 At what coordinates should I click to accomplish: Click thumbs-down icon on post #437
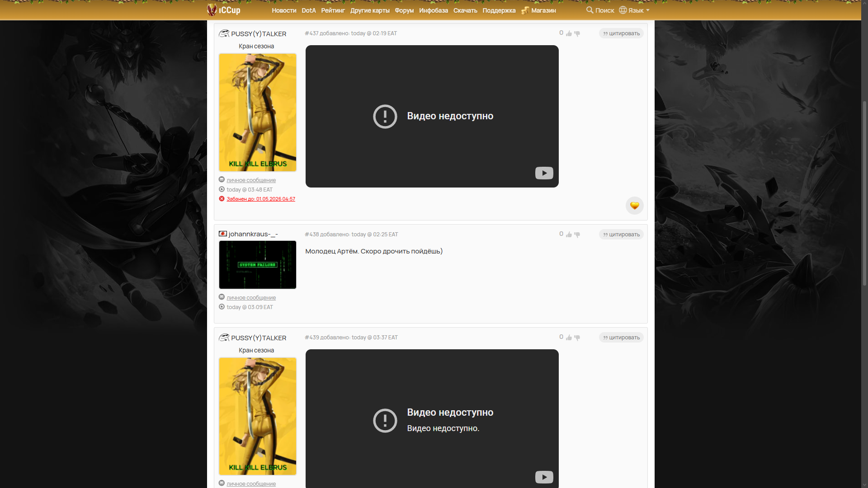tap(577, 33)
